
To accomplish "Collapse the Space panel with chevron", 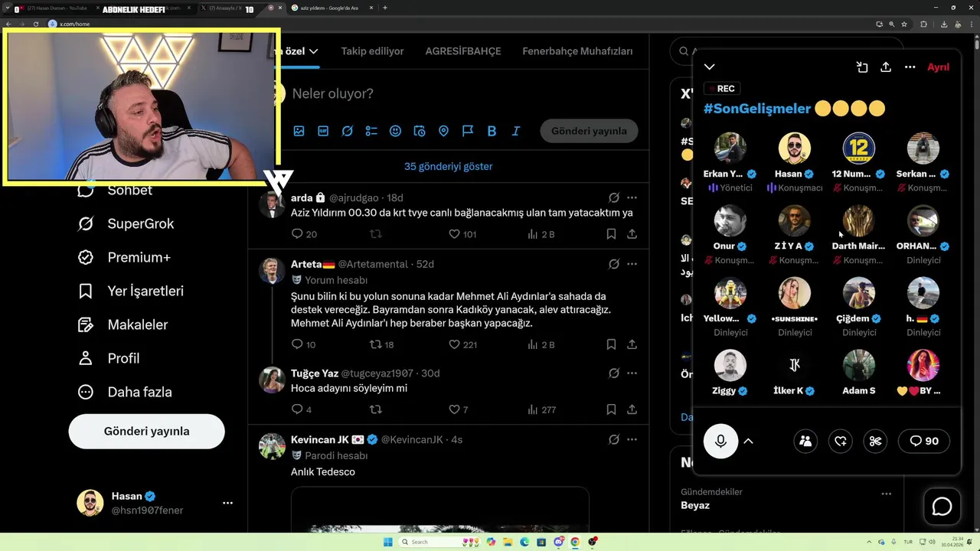I will [x=710, y=67].
